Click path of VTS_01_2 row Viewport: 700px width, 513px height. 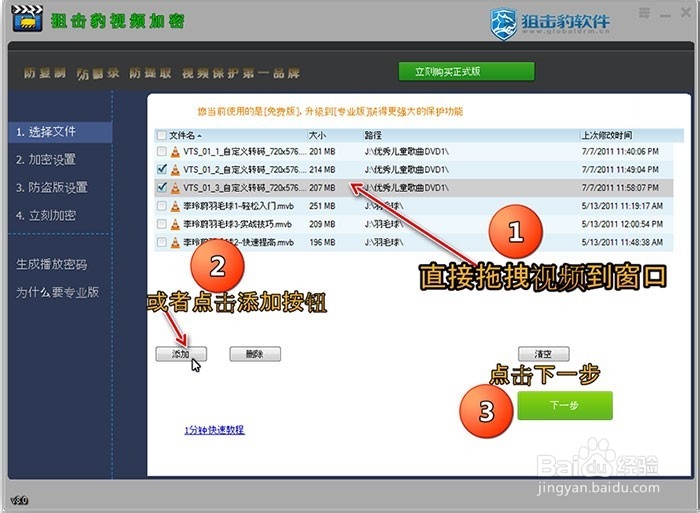[407, 170]
